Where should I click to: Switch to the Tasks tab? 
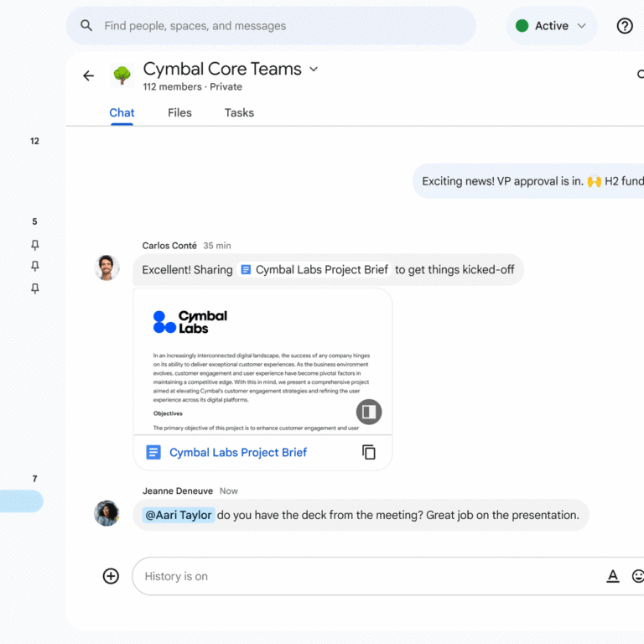(239, 112)
